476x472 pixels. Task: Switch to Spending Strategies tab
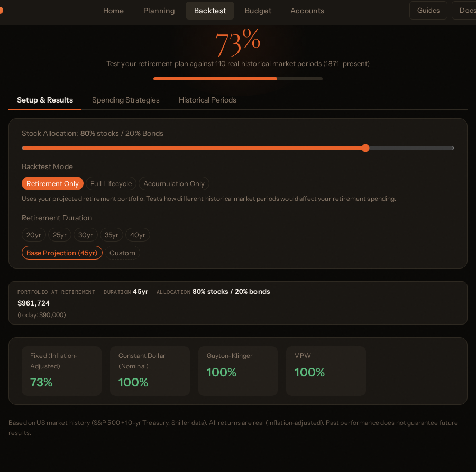pos(126,100)
